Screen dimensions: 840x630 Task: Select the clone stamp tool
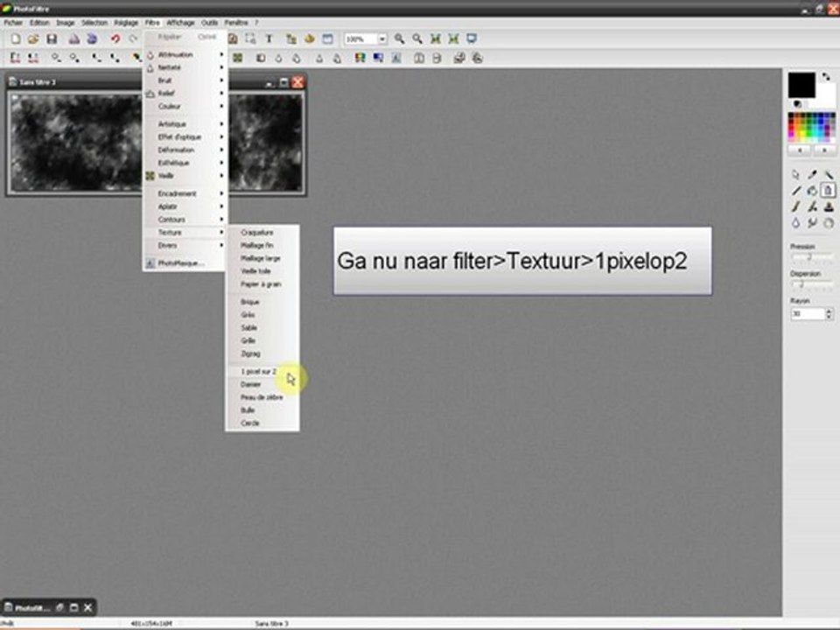829,206
